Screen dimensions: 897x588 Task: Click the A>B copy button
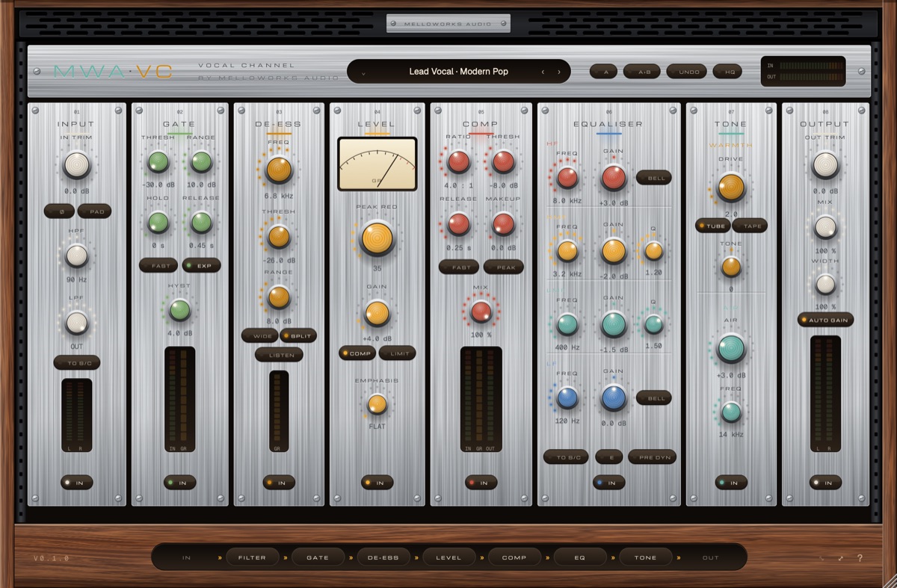coord(641,72)
